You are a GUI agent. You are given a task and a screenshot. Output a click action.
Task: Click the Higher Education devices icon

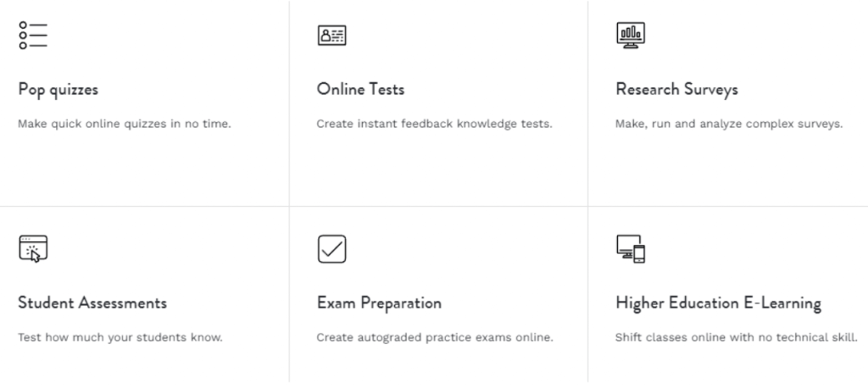[x=631, y=249]
